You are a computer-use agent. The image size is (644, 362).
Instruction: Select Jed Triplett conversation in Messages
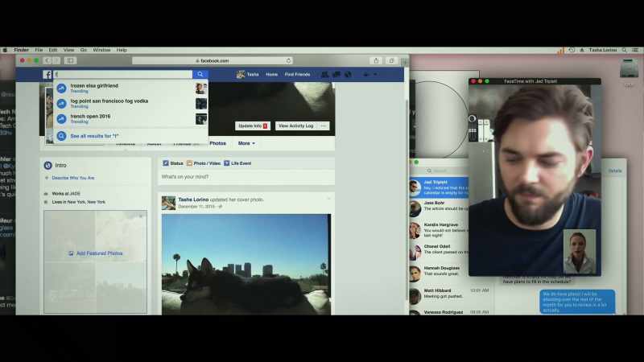click(x=439, y=187)
